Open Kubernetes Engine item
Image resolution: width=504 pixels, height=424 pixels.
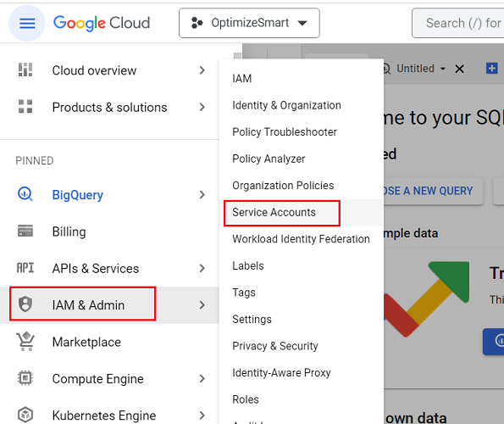[109, 415]
